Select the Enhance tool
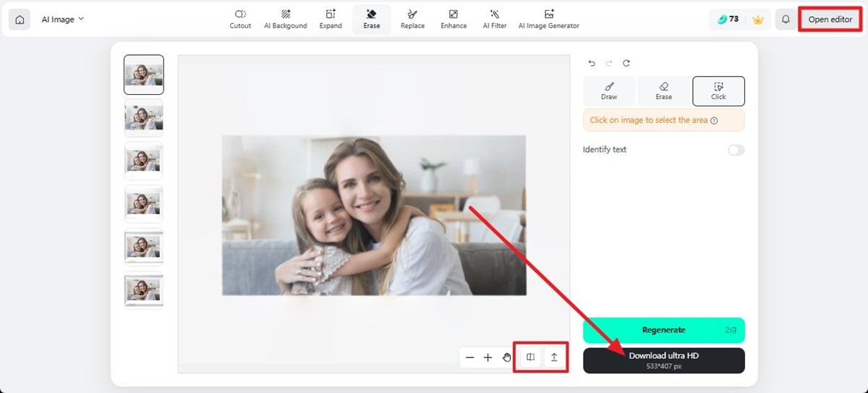 pos(454,20)
